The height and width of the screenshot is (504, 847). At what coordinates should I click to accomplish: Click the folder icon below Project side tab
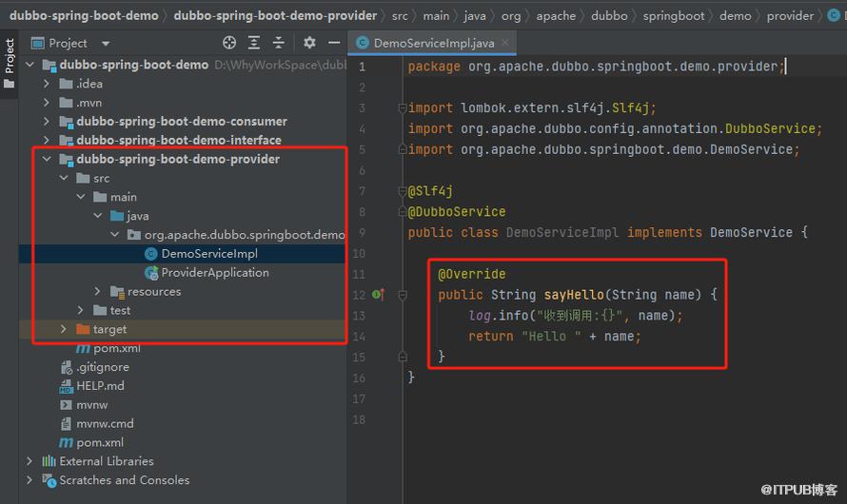[x=10, y=84]
